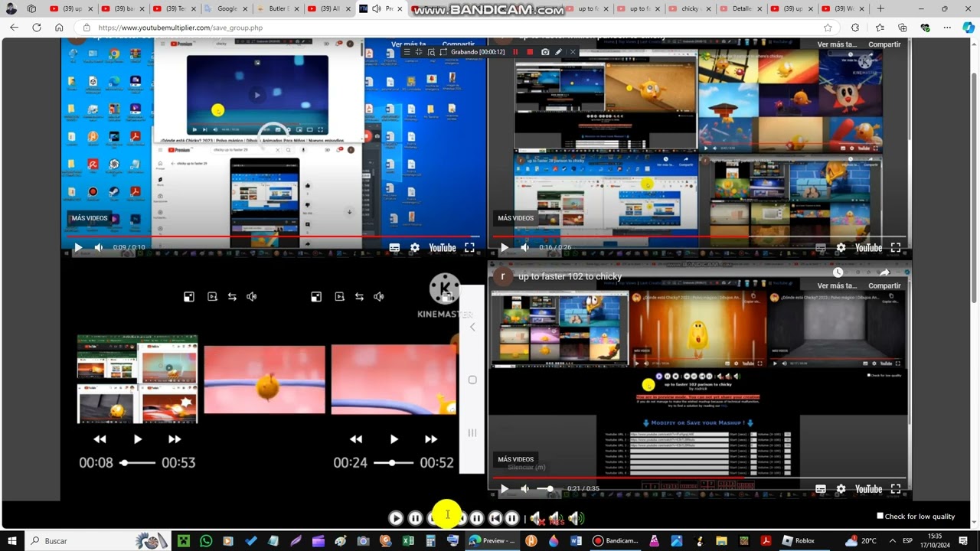Image resolution: width=980 pixels, height=551 pixels.
Task: Click the 00:24 KineMaster seek slider
Action: (394, 462)
